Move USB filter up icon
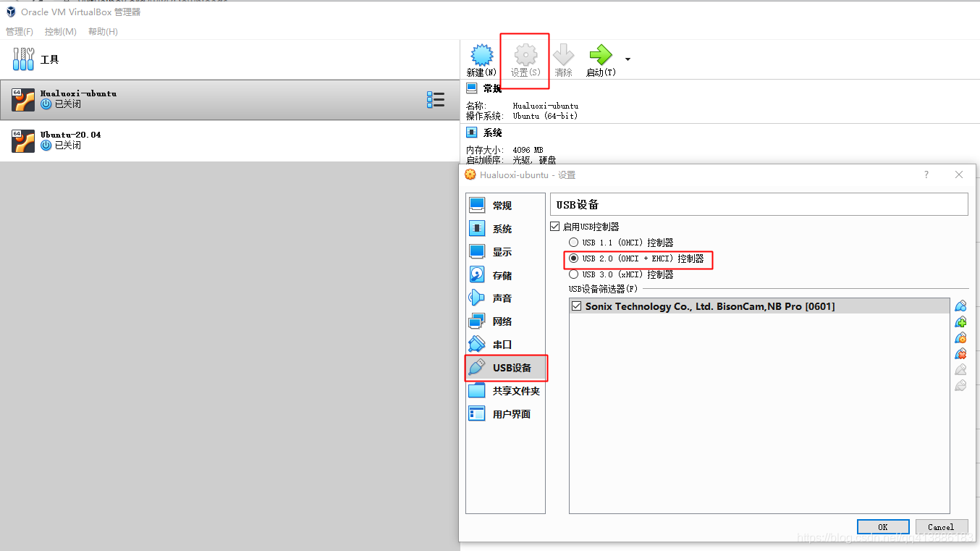 [x=960, y=370]
